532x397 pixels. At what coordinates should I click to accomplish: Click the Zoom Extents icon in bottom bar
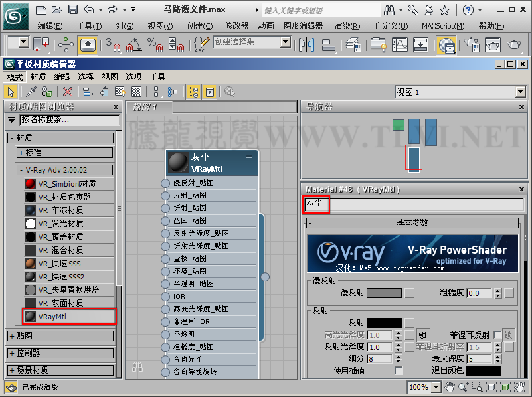491,387
